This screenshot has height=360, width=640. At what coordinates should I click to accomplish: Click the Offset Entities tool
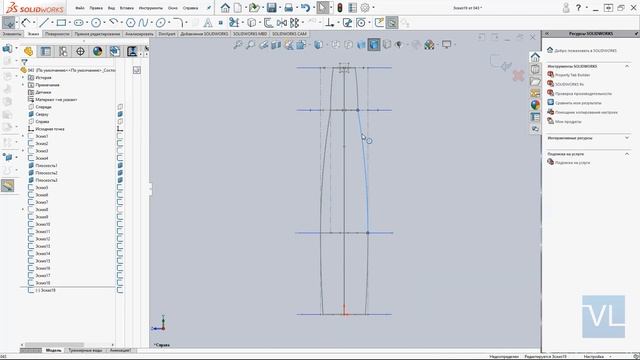[269, 23]
